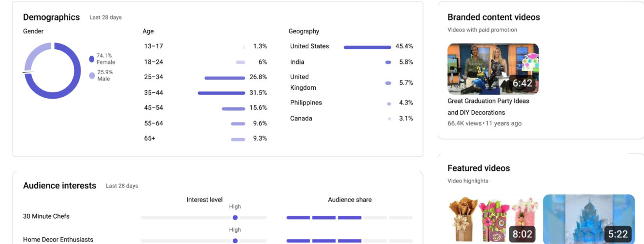The width and height of the screenshot is (644, 244).
Task: Open the Great Graduation Party Ideas thumbnail
Action: coord(493,69)
